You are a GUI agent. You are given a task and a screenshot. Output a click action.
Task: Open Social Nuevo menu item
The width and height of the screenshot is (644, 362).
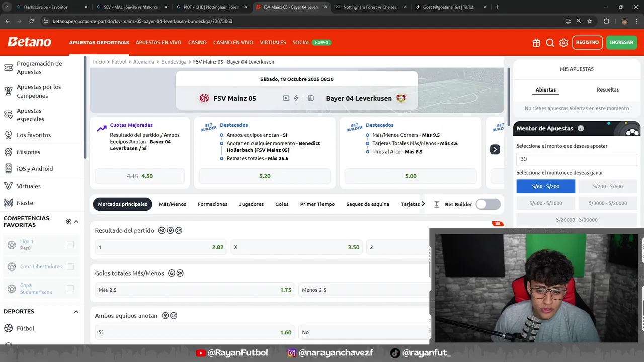(311, 42)
